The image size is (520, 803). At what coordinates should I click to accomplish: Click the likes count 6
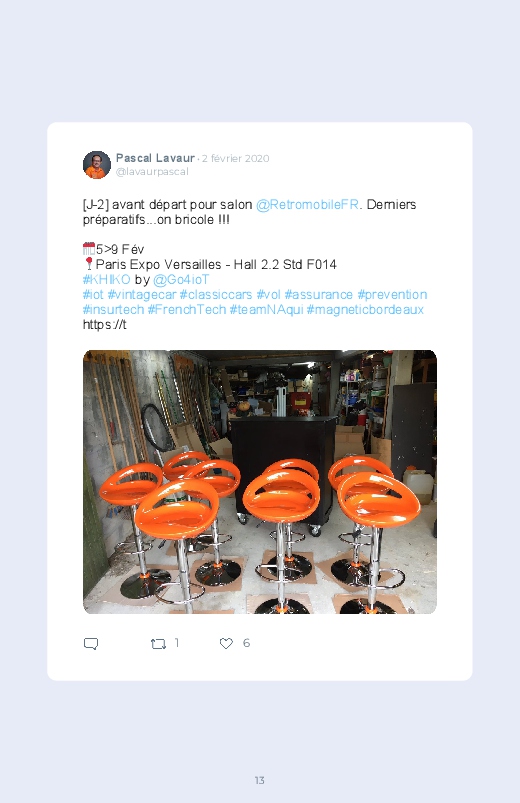click(x=246, y=643)
